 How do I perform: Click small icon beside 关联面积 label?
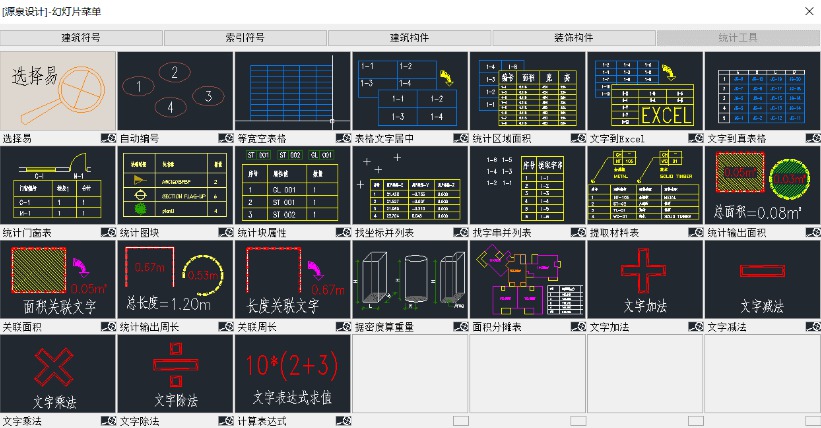(108, 326)
